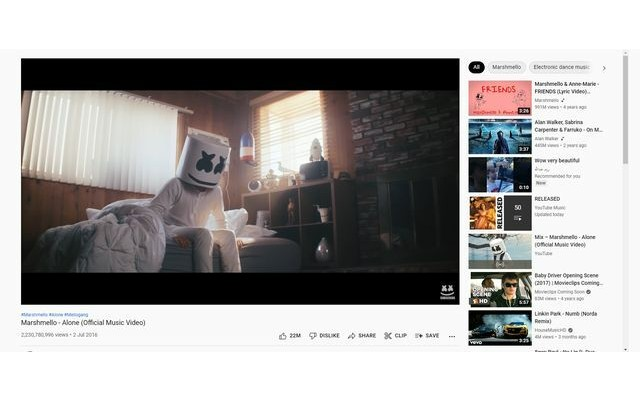Open Alan Walker On My Way thumbnail
This screenshot has height=400, width=640.
tap(500, 136)
